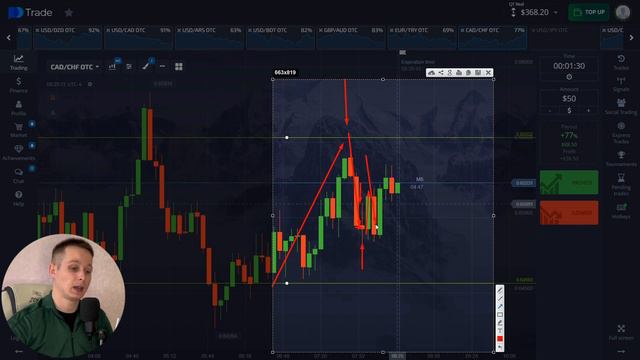Switch to GBP/AUD OTC asset tab
640x360 pixels.
pyautogui.click(x=351, y=37)
